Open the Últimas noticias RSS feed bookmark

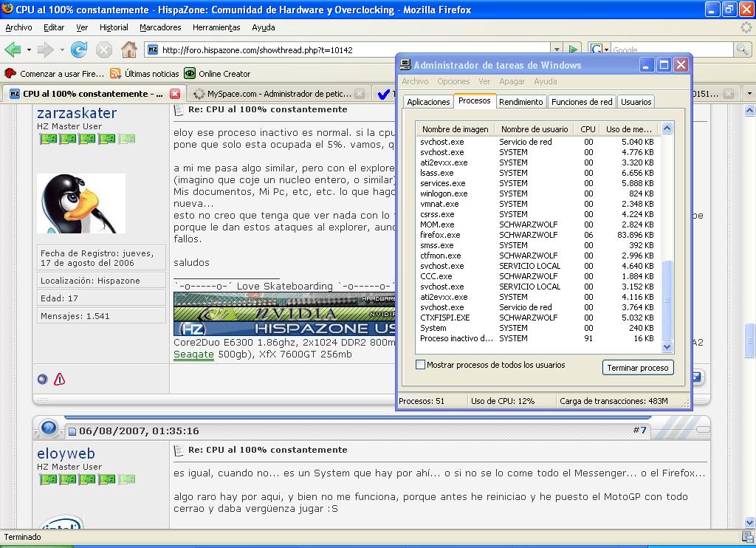pyautogui.click(x=145, y=74)
